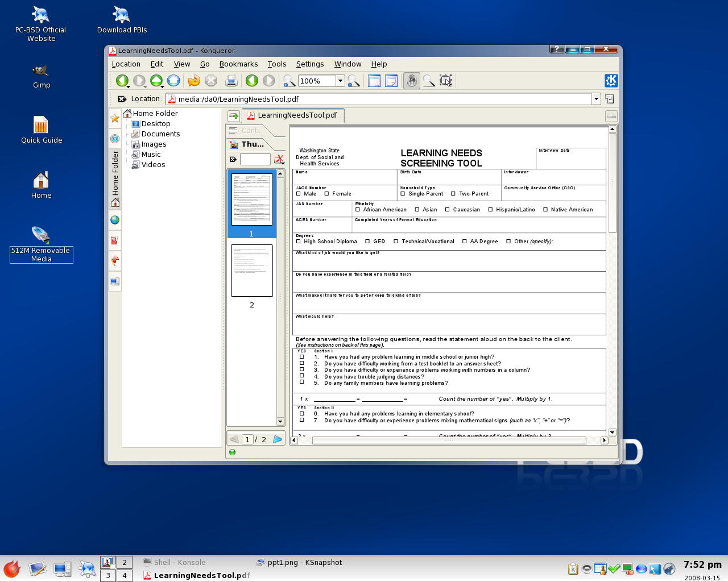Tick the Female checkbox
Image resolution: width=728 pixels, height=582 pixels.
pos(327,194)
